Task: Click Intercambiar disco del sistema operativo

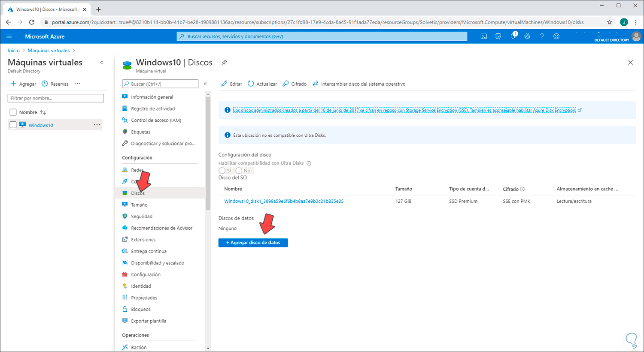Action: (359, 84)
